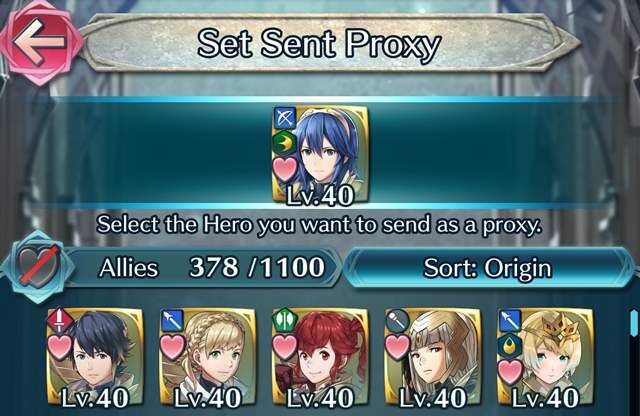Screen dimensions: 640x416
Task: Click the flame blessing icon on crowned hero
Action: pyautogui.click(x=510, y=345)
